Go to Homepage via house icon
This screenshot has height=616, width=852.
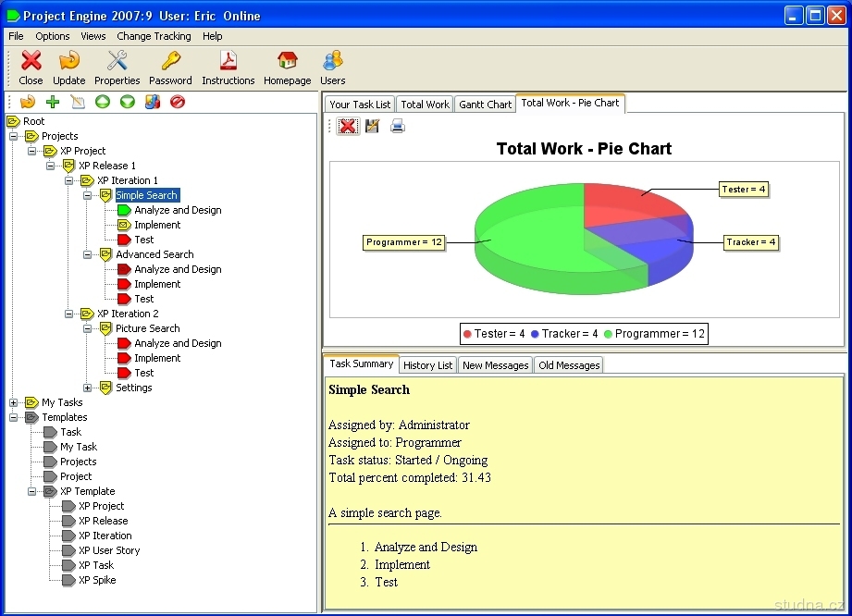[x=287, y=62]
